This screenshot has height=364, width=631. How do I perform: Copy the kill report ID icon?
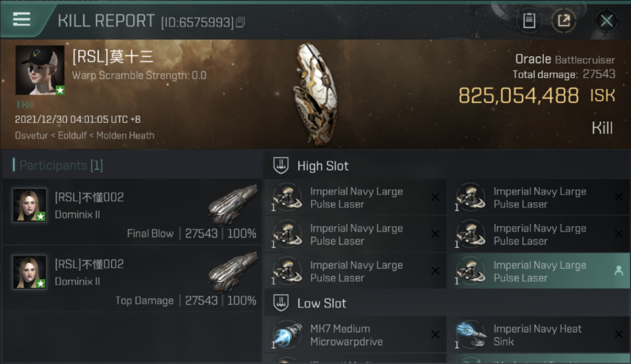[x=240, y=22]
